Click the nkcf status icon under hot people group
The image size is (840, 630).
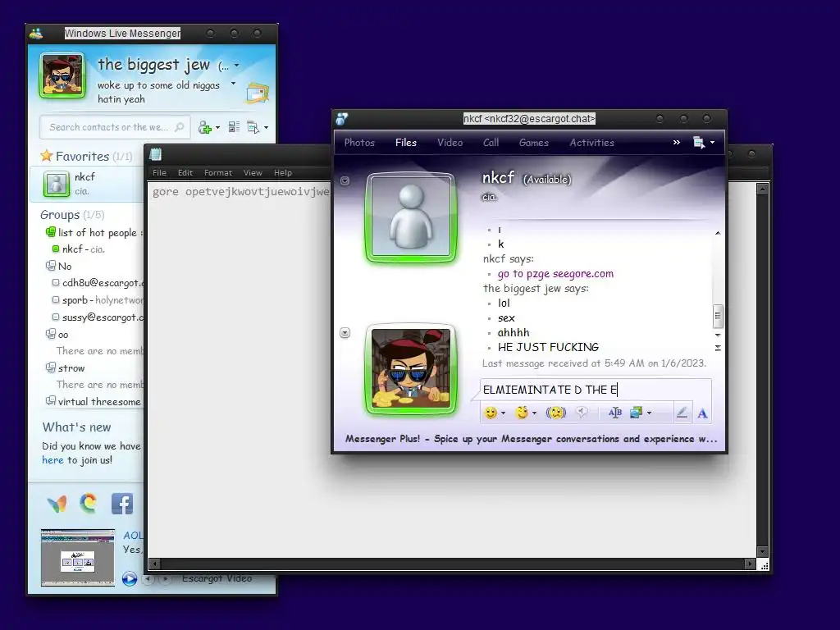coord(55,249)
